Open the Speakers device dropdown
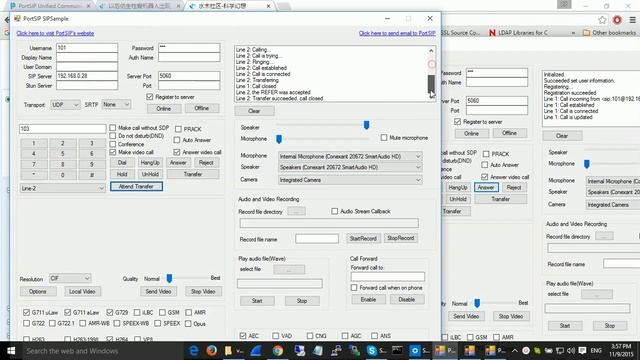The image size is (640, 360). [x=350, y=167]
